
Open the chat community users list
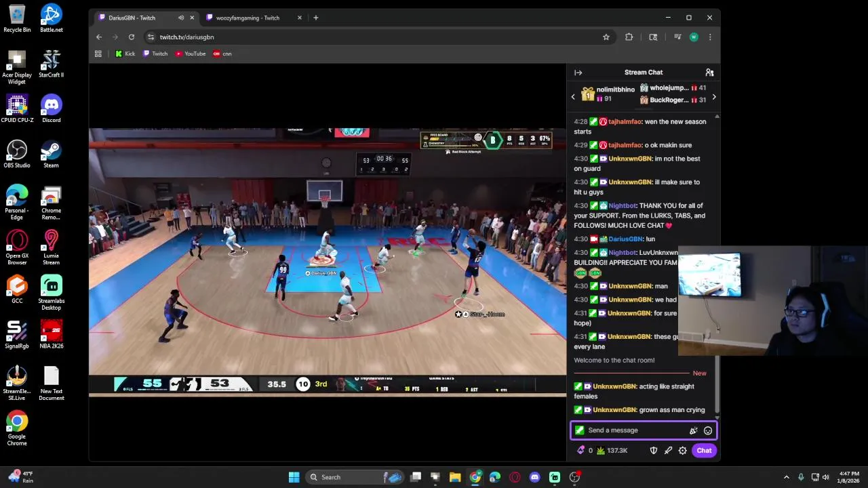click(709, 73)
